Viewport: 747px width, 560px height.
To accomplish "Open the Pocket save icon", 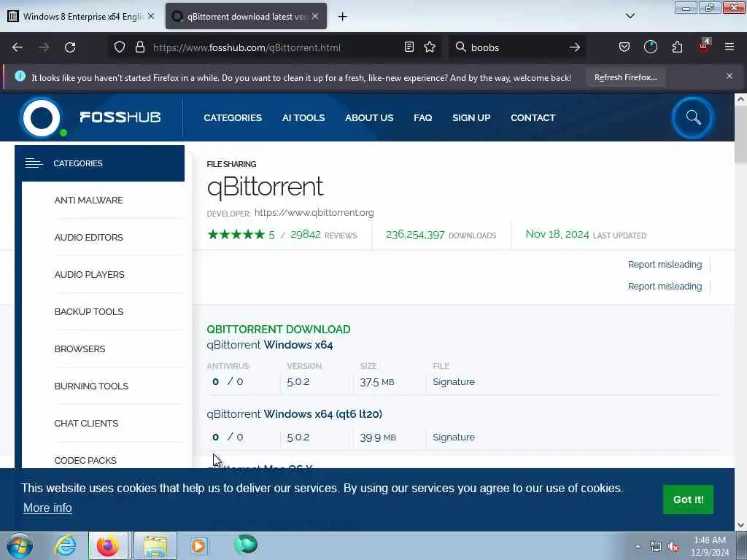I will tap(624, 47).
